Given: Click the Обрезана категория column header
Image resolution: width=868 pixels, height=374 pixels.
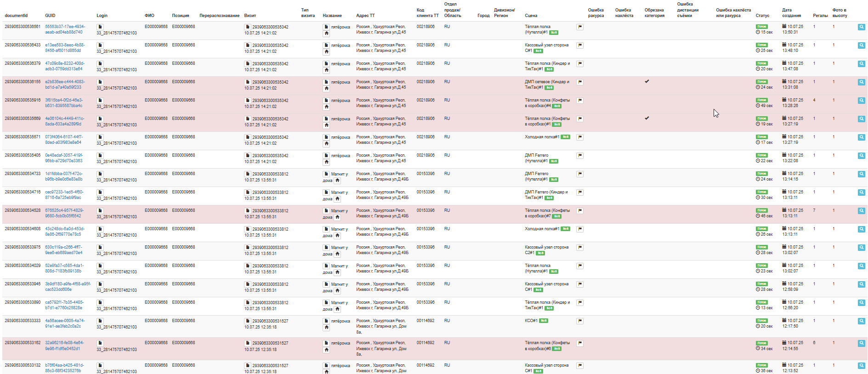Looking at the screenshot, I should 654,13.
